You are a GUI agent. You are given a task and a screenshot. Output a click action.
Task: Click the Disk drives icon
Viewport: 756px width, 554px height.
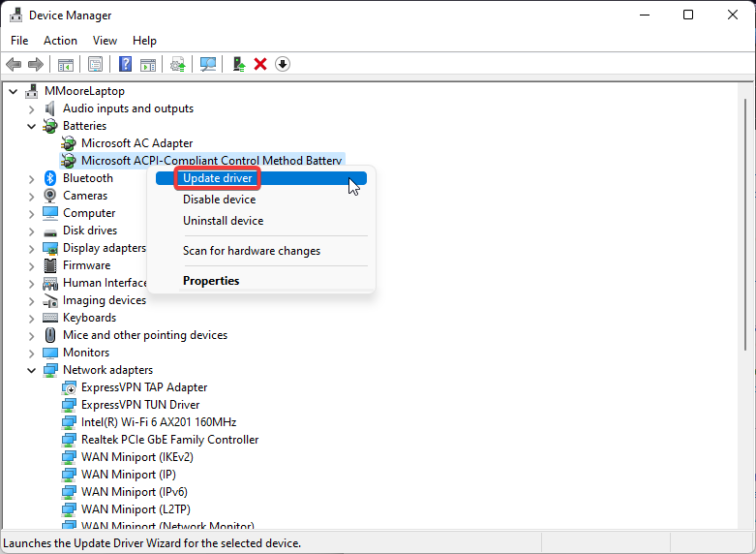point(50,231)
